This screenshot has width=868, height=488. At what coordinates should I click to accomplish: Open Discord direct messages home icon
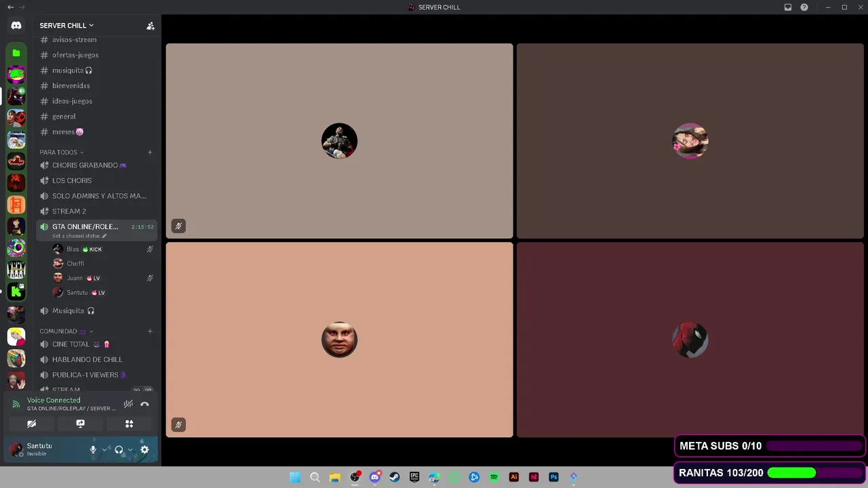point(16,25)
